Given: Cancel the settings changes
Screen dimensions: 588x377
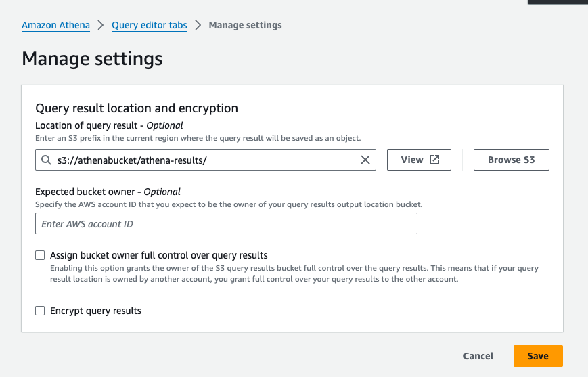Looking at the screenshot, I should click(478, 356).
